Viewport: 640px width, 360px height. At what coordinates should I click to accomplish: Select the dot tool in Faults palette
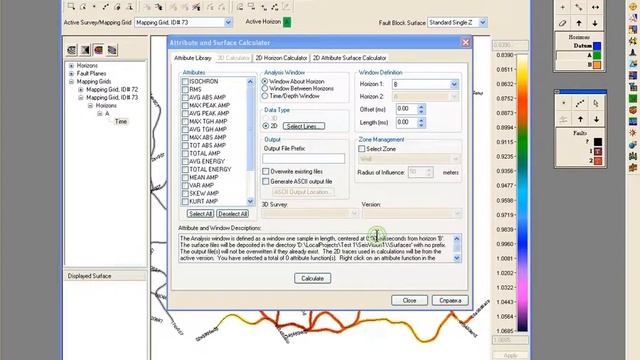[x=564, y=103]
